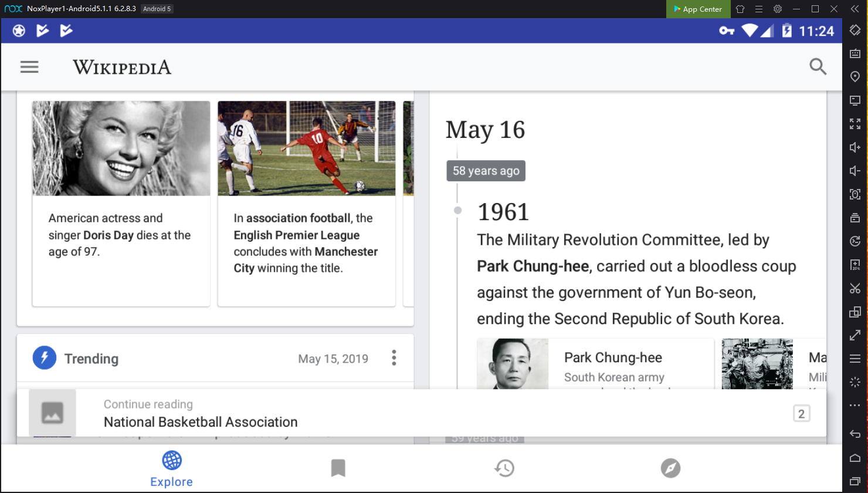
Task: Click the 11:24 clock in status bar
Action: [x=816, y=31]
